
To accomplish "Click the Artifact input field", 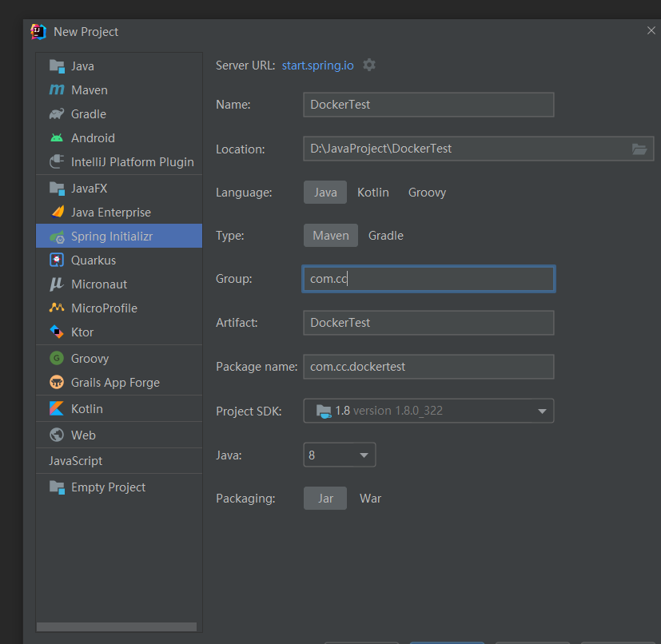I will (x=428, y=323).
